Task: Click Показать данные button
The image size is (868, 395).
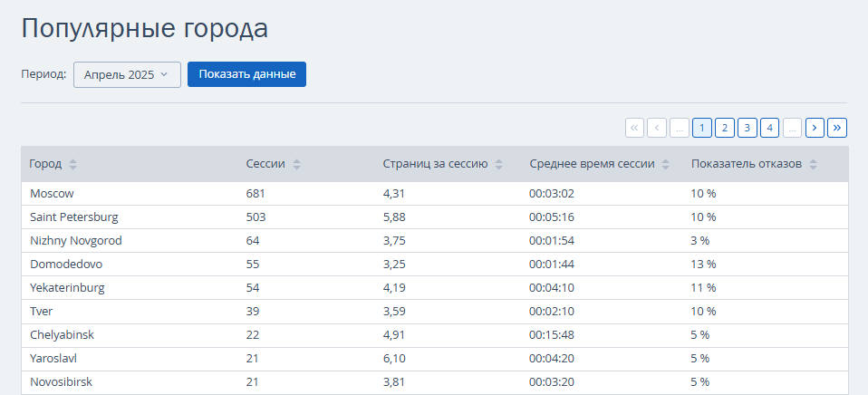Action: [246, 74]
